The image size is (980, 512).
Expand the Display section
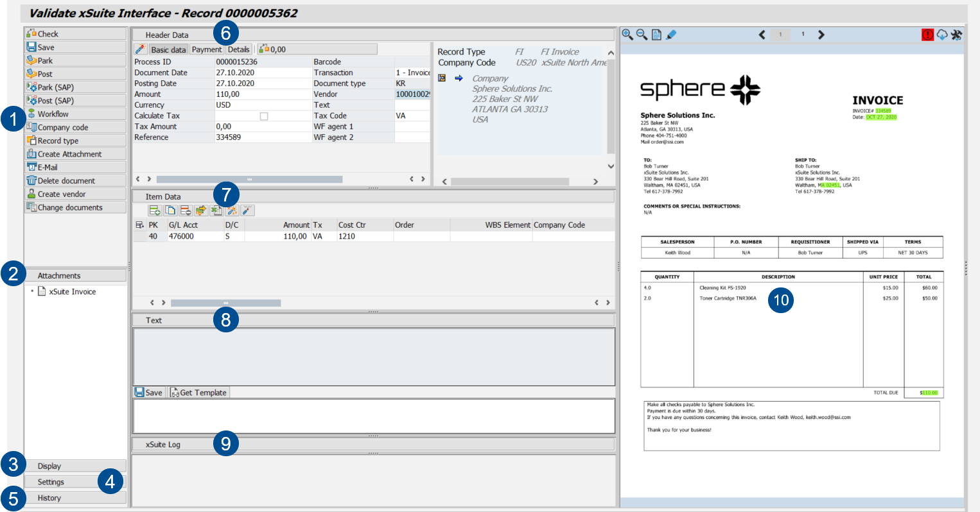pos(49,466)
